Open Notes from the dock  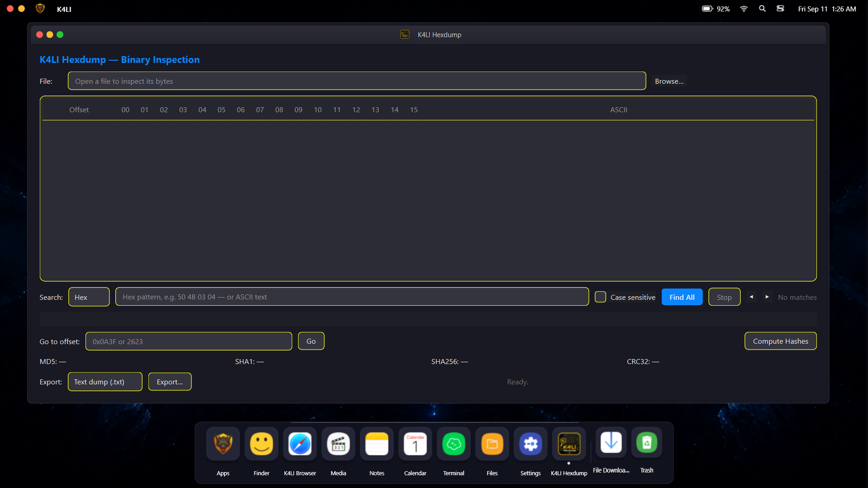377,444
